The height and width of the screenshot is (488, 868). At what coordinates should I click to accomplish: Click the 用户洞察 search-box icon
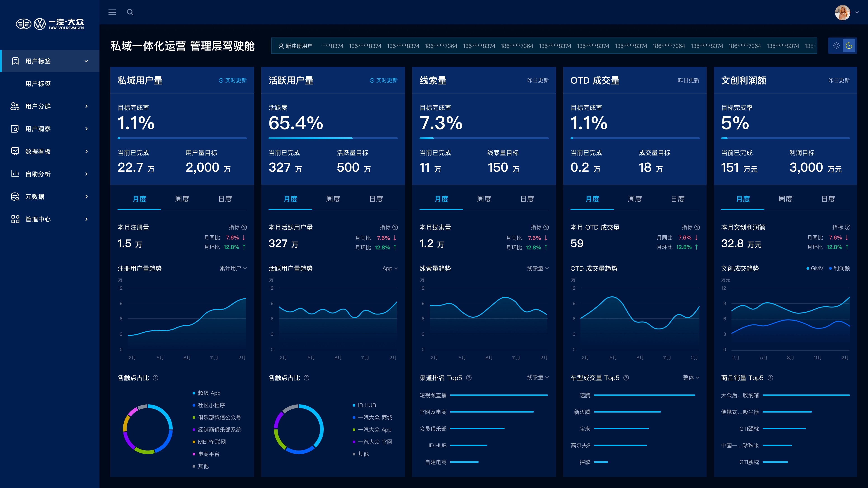[15, 129]
